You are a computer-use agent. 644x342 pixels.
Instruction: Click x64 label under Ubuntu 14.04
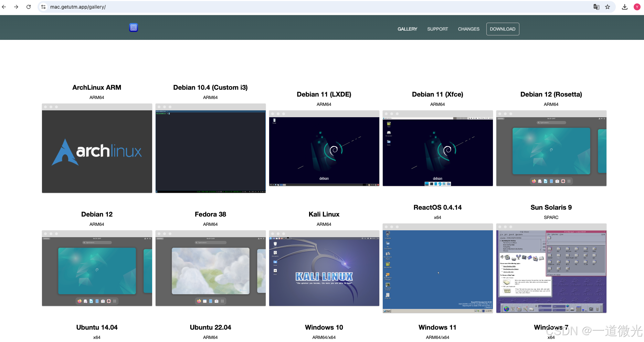pos(97,338)
